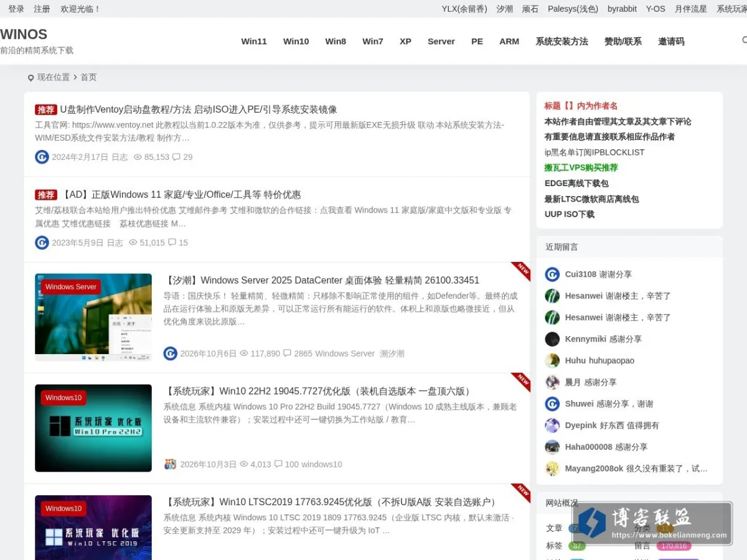Open 正版Windows 11 特价优惠 post title
The width and height of the screenshot is (747, 560).
coord(182,195)
